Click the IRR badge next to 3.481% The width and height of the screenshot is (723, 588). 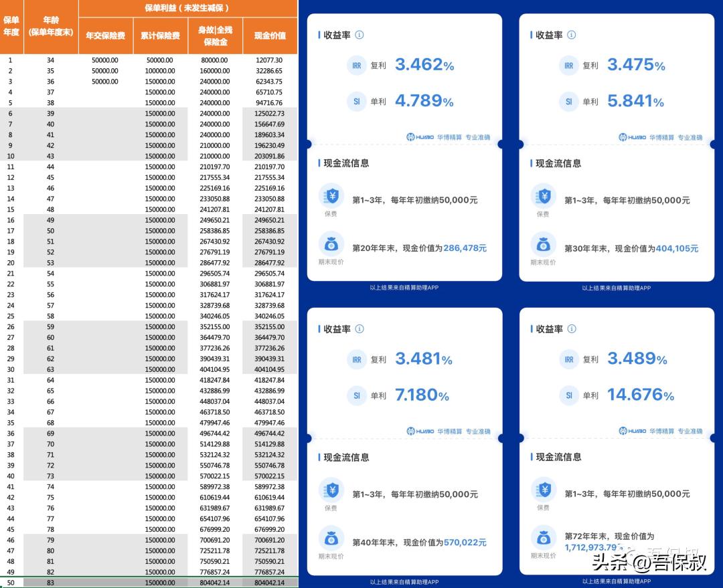tap(357, 359)
